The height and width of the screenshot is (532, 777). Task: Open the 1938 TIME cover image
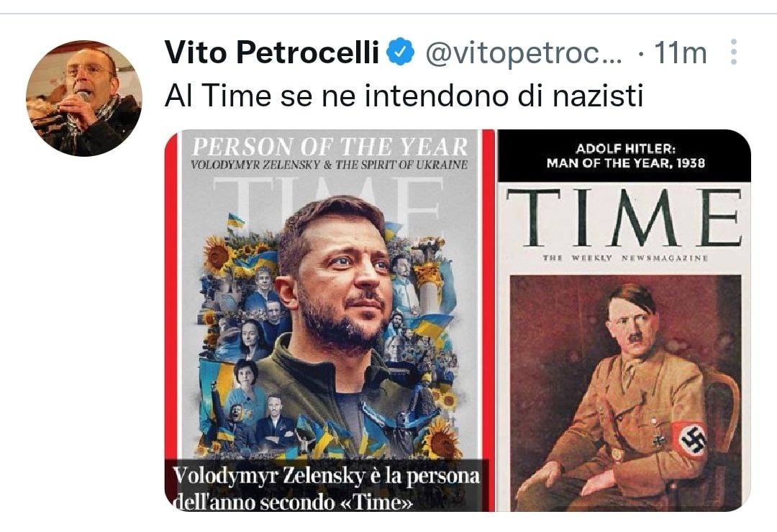click(624, 321)
